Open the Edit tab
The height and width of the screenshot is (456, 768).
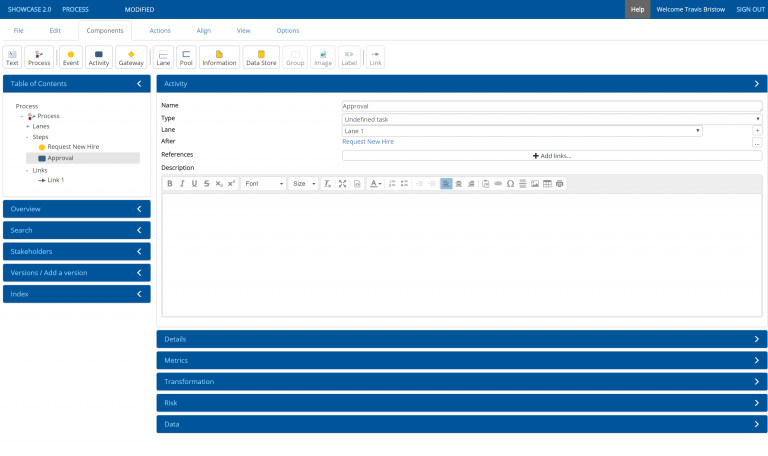(x=55, y=30)
